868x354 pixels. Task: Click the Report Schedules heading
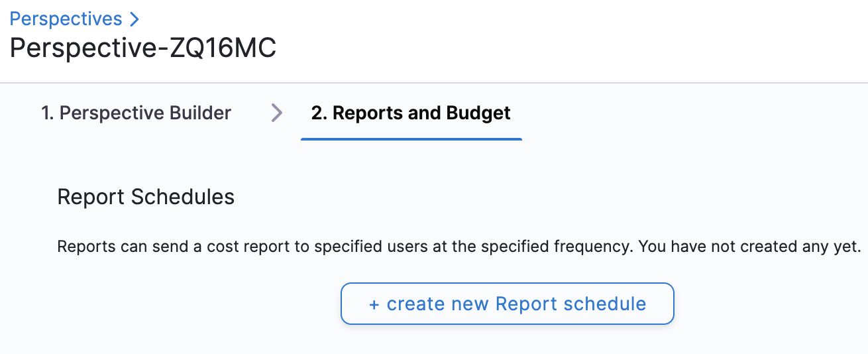146,197
